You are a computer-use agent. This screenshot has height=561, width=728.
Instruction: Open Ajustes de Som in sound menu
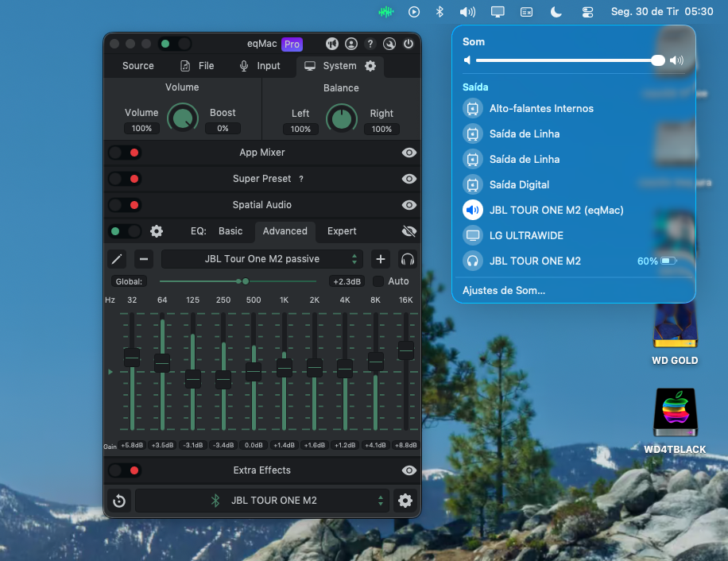tap(504, 291)
